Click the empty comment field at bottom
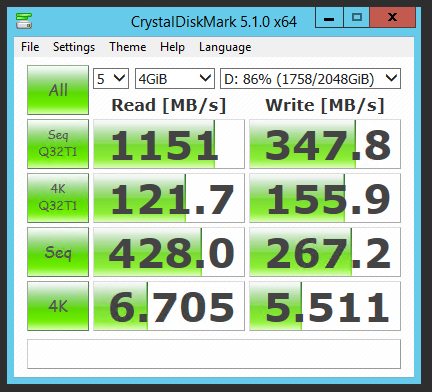 point(214,354)
